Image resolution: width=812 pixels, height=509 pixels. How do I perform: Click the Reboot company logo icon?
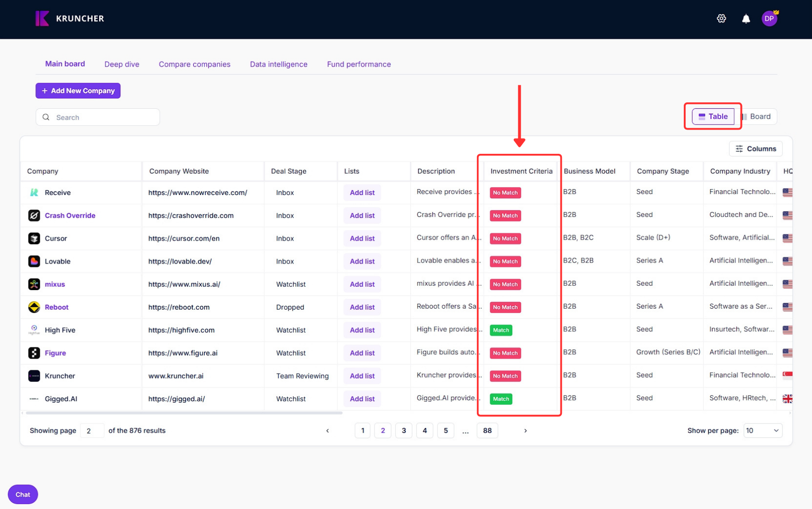coord(34,307)
